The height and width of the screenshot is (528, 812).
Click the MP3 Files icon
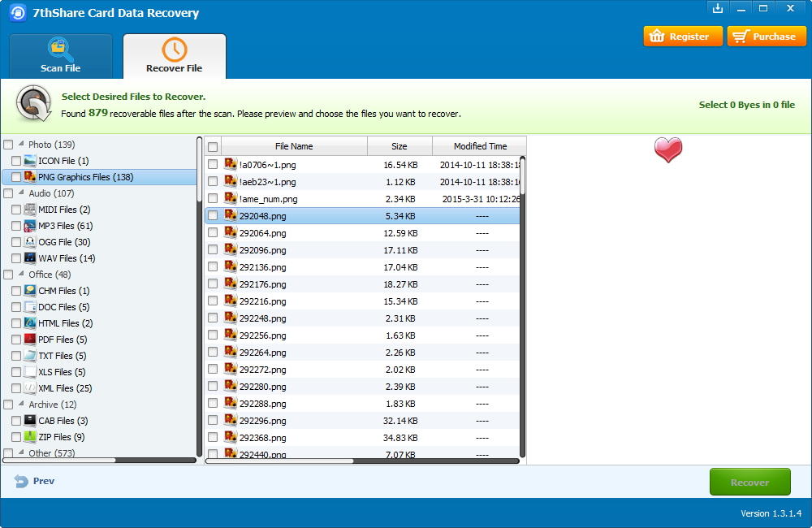[x=30, y=225]
